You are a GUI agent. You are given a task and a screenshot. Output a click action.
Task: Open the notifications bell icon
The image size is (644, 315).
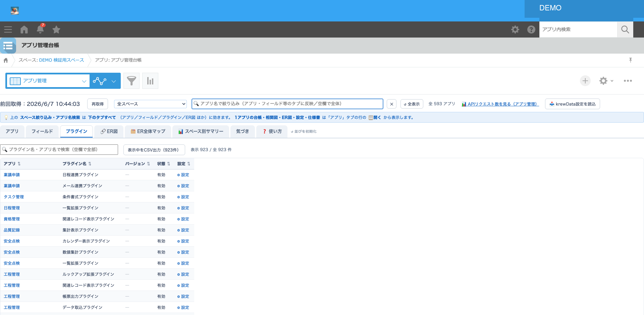(x=40, y=29)
